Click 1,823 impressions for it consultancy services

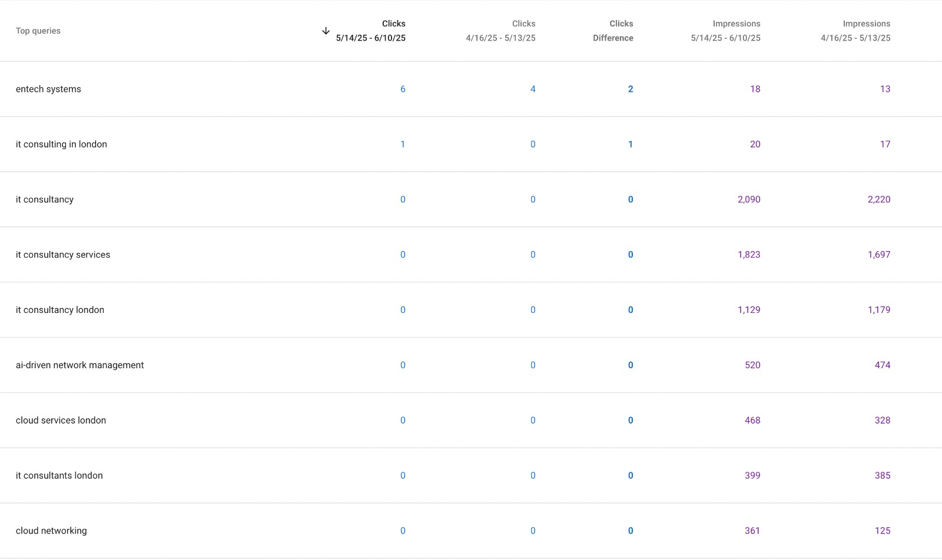pos(749,255)
